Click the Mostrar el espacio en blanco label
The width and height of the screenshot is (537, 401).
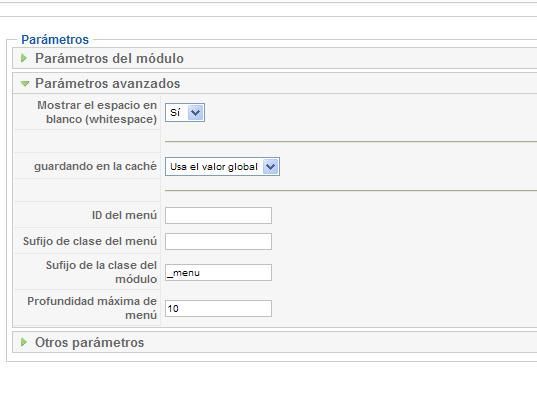click(97, 112)
